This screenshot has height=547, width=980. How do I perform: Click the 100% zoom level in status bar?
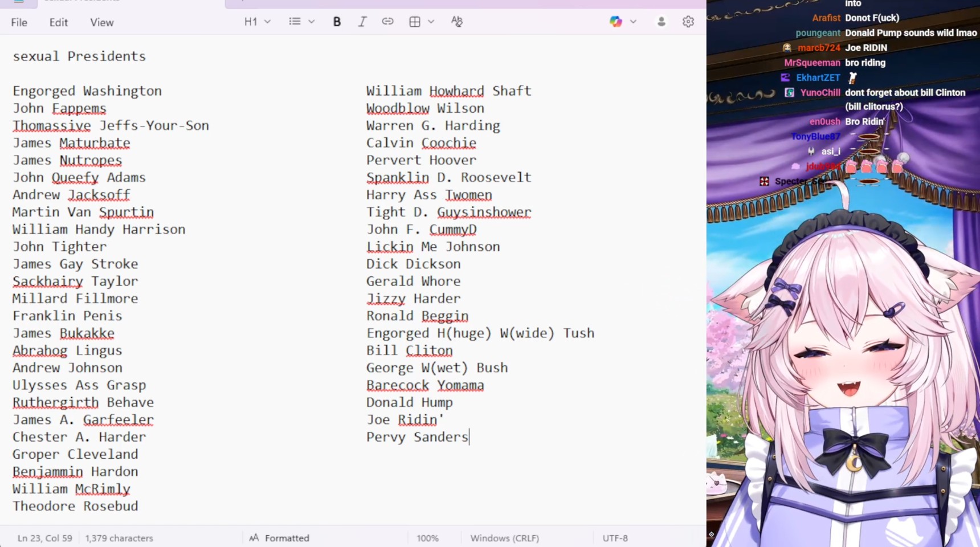pos(427,538)
